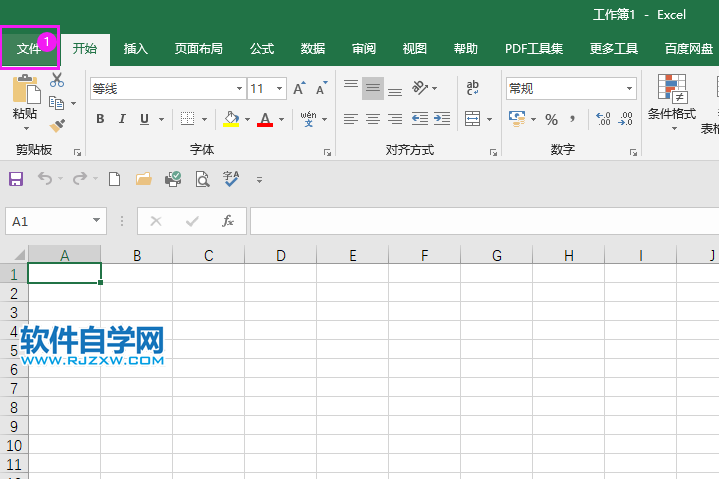The width and height of the screenshot is (719, 479).
Task: Open print preview icon
Action: [x=202, y=179]
